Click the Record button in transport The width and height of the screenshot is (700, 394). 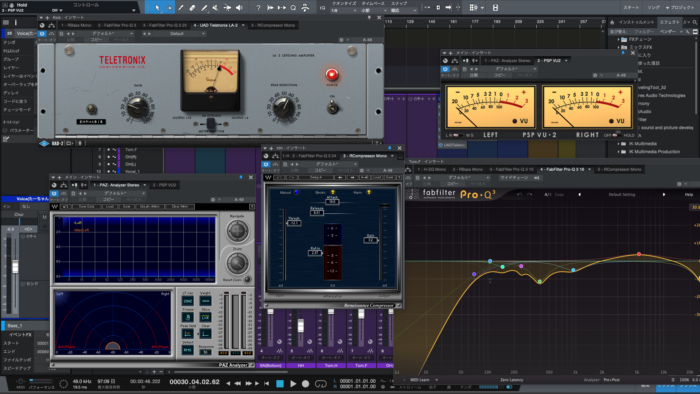[x=305, y=383]
